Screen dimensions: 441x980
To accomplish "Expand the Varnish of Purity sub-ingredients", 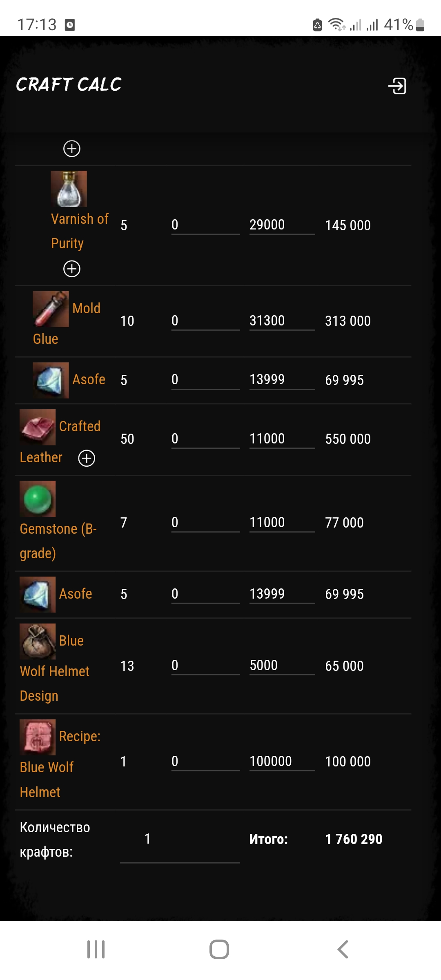I will point(72,269).
